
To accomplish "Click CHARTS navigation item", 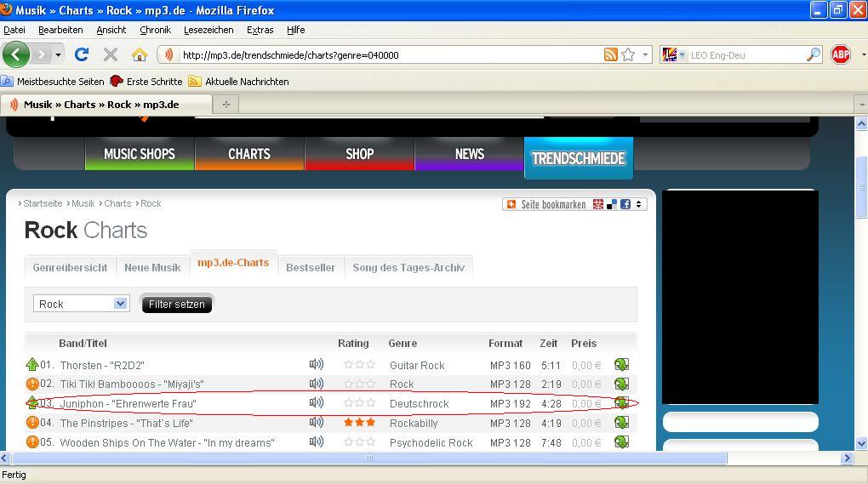I will click(249, 154).
